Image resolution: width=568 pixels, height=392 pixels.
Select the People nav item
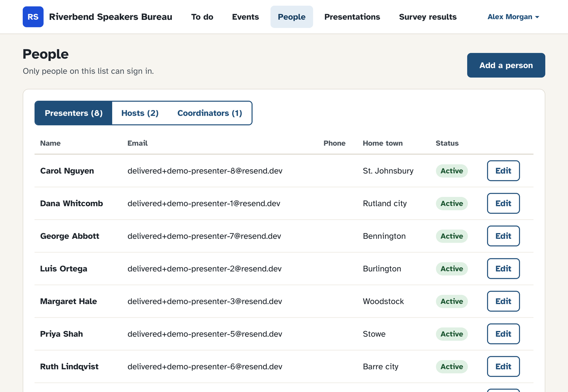pos(291,17)
